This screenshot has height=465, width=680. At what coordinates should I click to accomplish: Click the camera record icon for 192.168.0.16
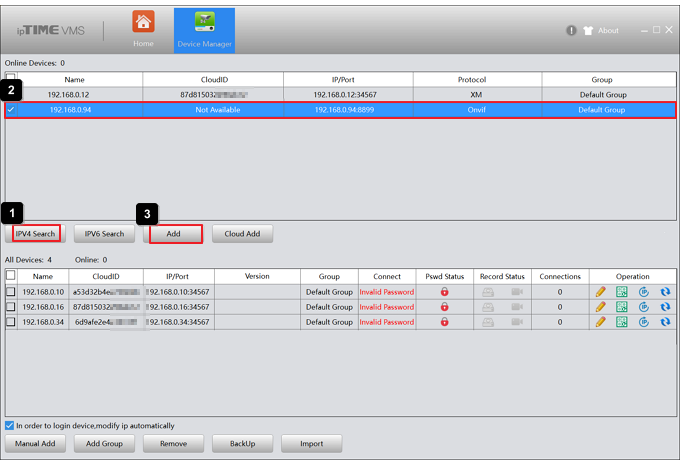tap(517, 307)
